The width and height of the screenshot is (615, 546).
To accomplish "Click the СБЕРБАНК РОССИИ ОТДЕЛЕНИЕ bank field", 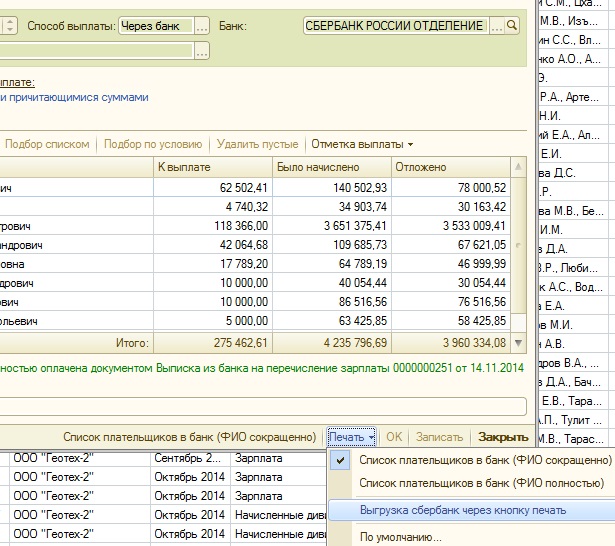I will (x=395, y=25).
